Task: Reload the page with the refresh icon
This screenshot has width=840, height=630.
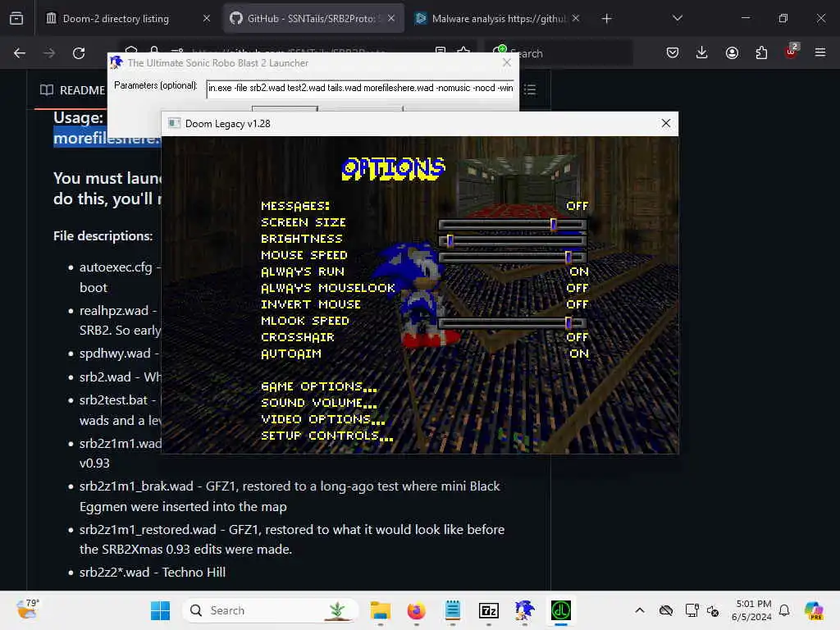Action: (79, 53)
